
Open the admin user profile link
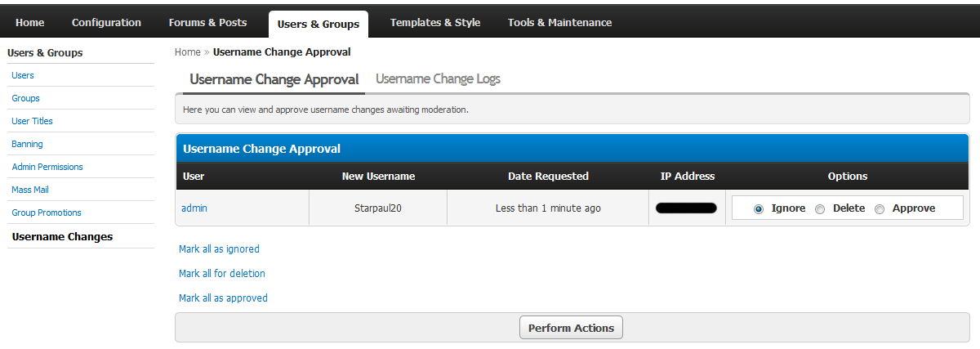point(194,208)
